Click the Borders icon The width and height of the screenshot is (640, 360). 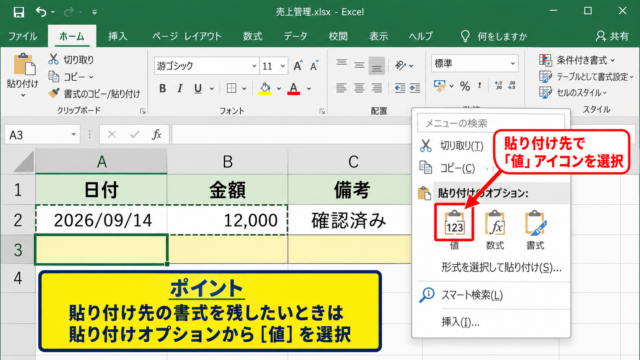coord(231,88)
